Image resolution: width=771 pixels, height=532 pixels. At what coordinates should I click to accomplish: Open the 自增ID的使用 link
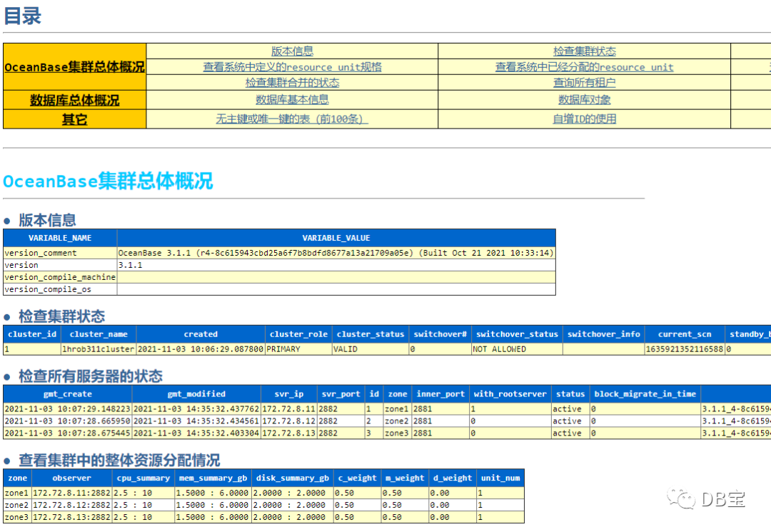tap(584, 119)
